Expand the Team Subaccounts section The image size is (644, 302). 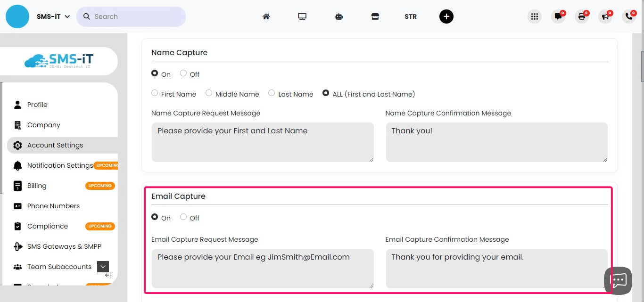pyautogui.click(x=103, y=266)
